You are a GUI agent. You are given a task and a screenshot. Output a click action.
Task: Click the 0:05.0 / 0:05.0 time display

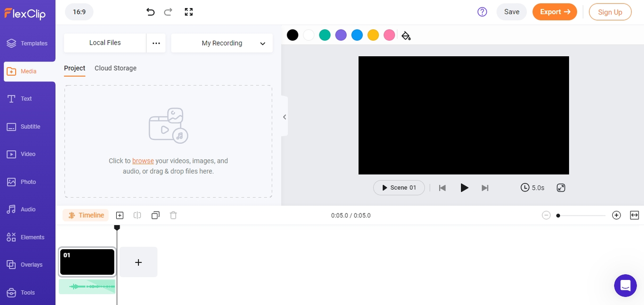click(351, 216)
